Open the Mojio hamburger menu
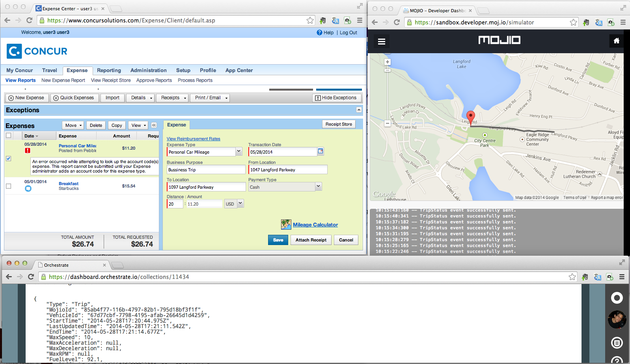 [381, 41]
